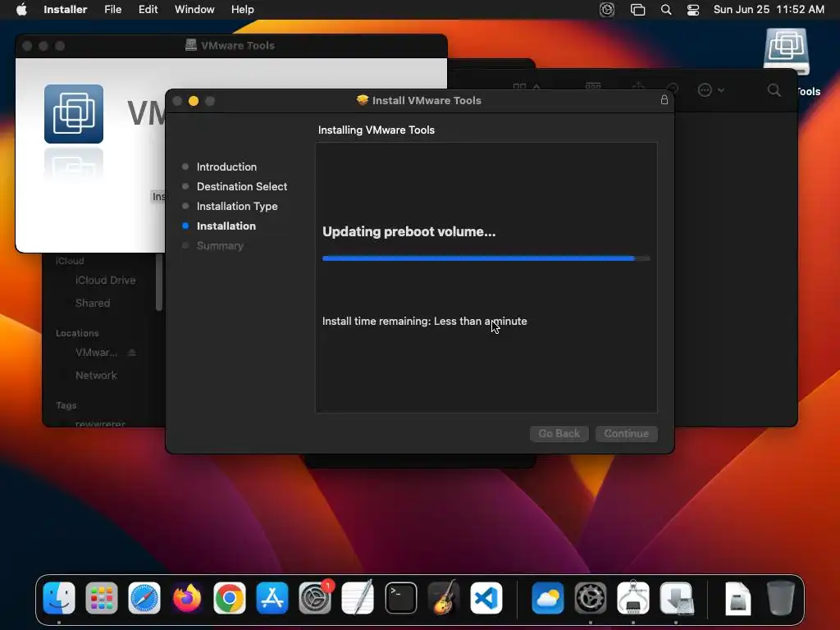Click the Tags header in Finder sidebar
The image size is (840, 630).
66,405
